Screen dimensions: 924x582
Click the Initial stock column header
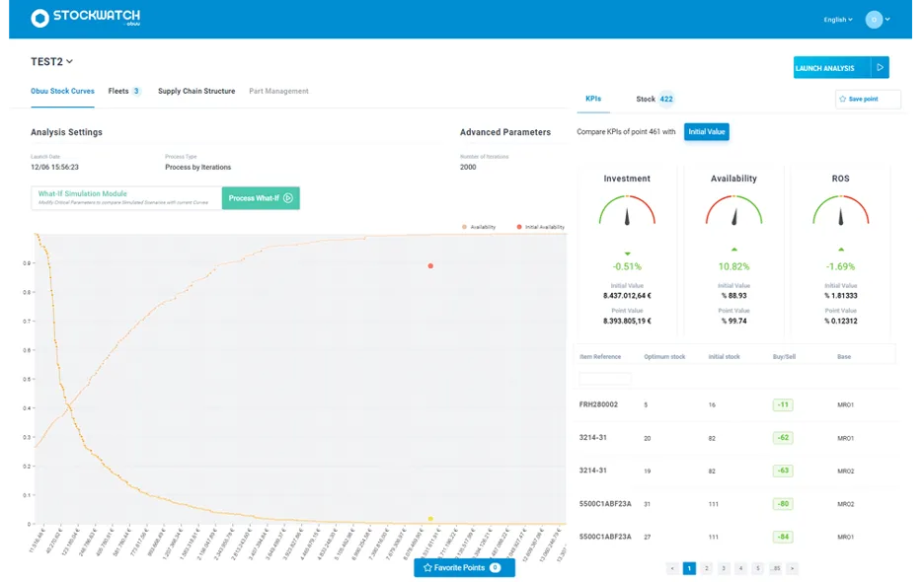point(724,357)
